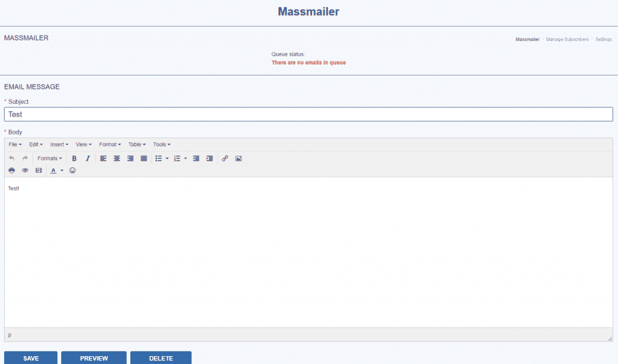Increase indent of the paragraph

coord(209,159)
